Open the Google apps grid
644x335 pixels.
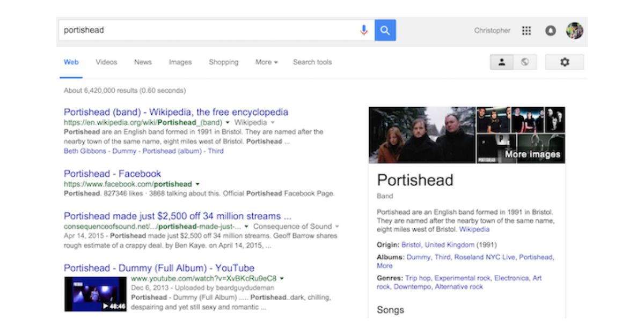(x=526, y=31)
